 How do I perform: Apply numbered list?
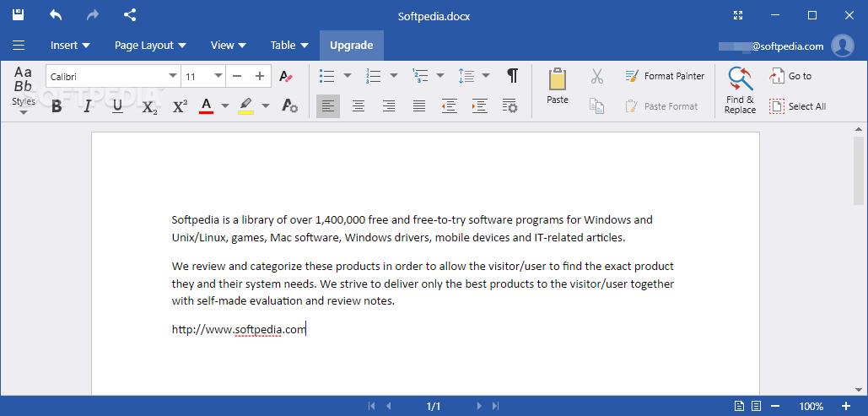point(374,76)
